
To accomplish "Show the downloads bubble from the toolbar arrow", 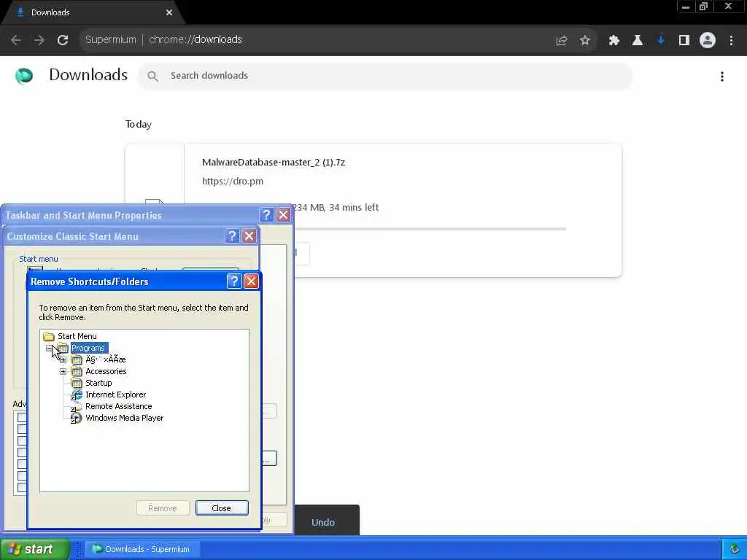I will point(661,41).
